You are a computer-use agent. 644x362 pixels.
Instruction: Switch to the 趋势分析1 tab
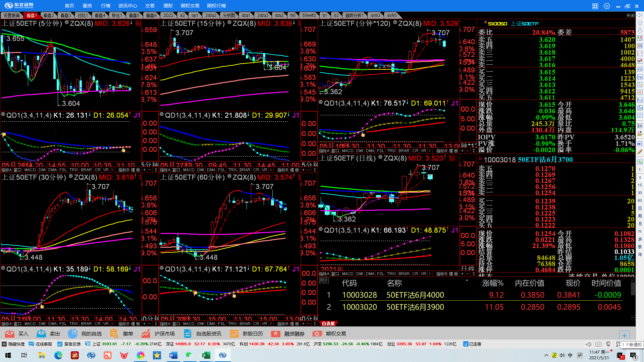click(354, 15)
